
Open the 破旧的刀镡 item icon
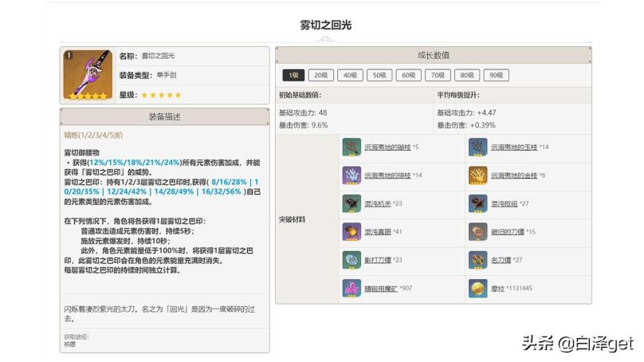pyautogui.click(x=478, y=232)
